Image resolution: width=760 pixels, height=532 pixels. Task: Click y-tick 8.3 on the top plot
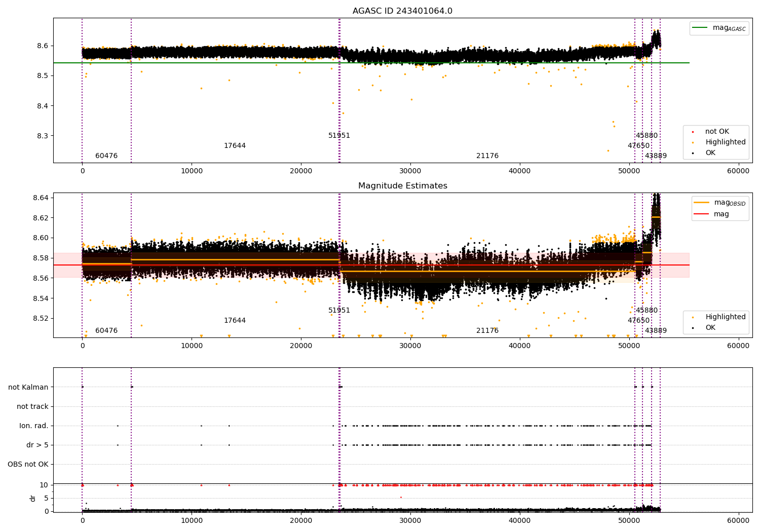click(42, 136)
